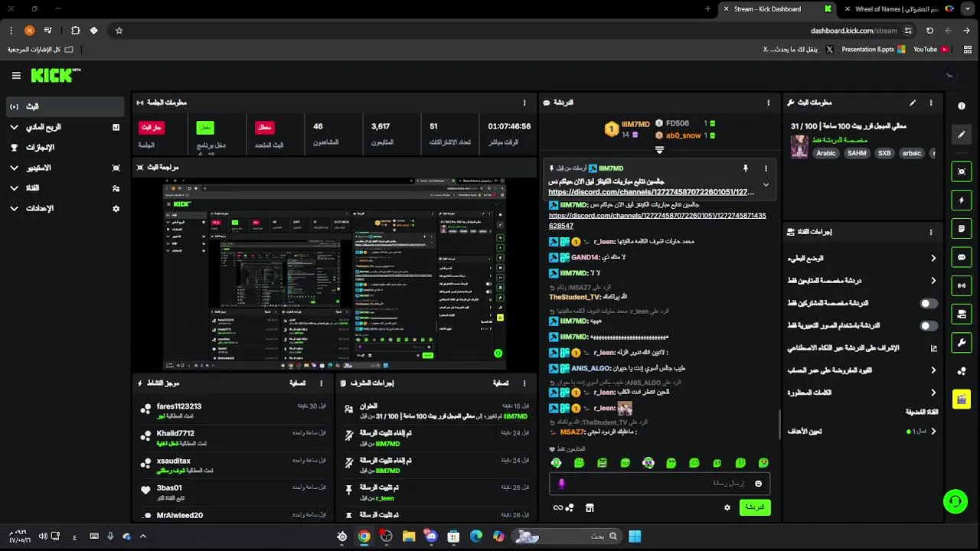The width and height of the screenshot is (980, 551).
Task: Click the yellow clapperboard clips icon
Action: point(962,399)
